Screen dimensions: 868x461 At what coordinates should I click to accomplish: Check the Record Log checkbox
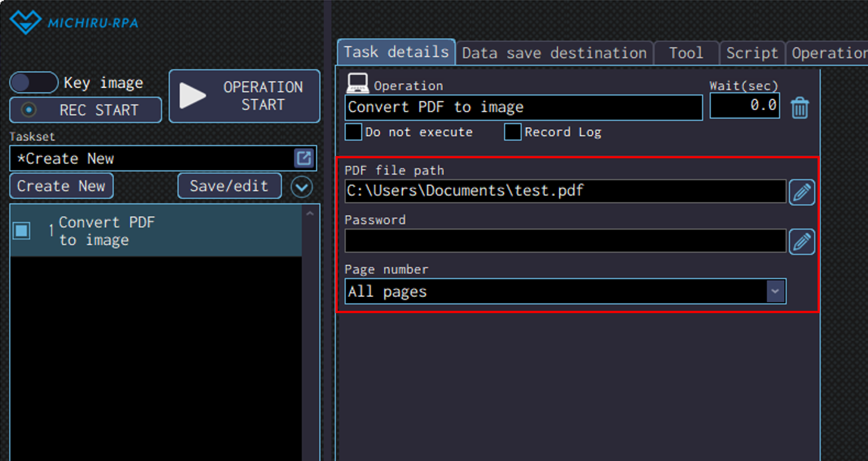(x=512, y=132)
